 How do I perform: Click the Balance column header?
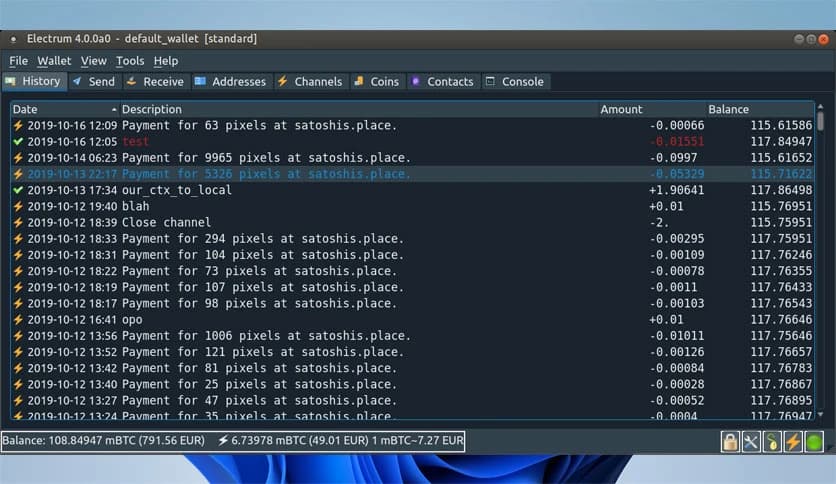[x=760, y=109]
